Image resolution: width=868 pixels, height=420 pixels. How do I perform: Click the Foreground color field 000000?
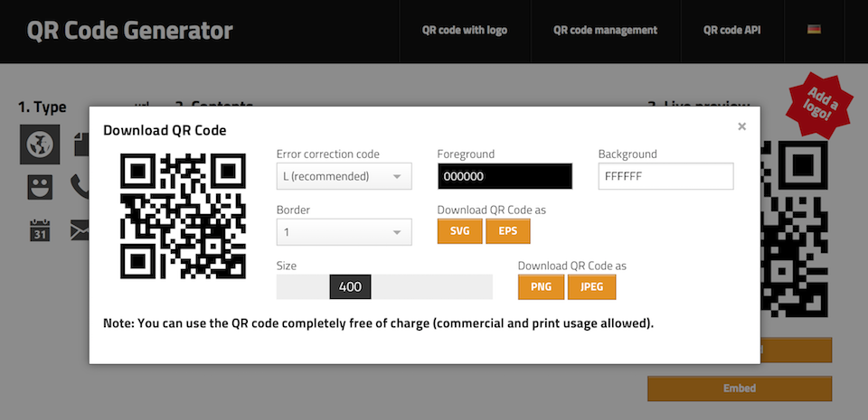[x=505, y=176]
